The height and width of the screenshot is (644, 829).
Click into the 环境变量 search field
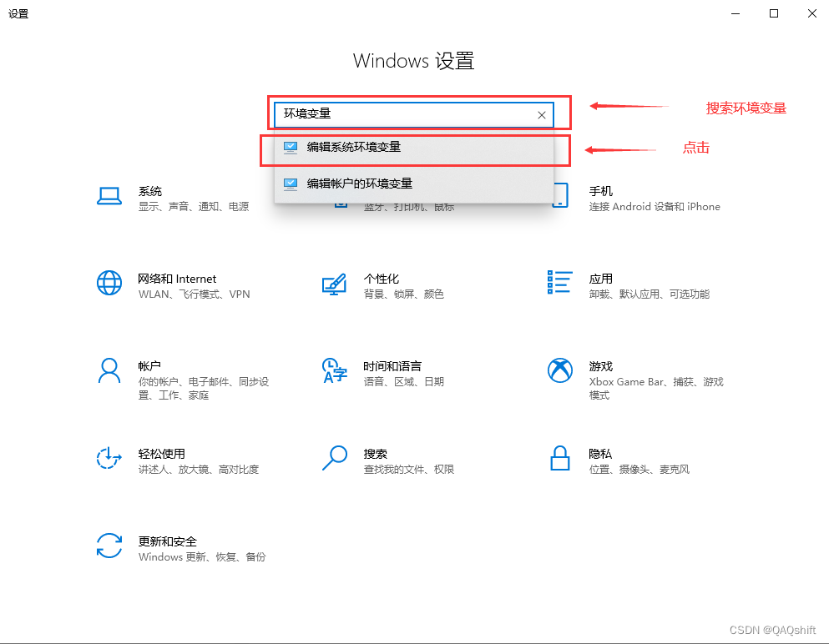click(413, 115)
